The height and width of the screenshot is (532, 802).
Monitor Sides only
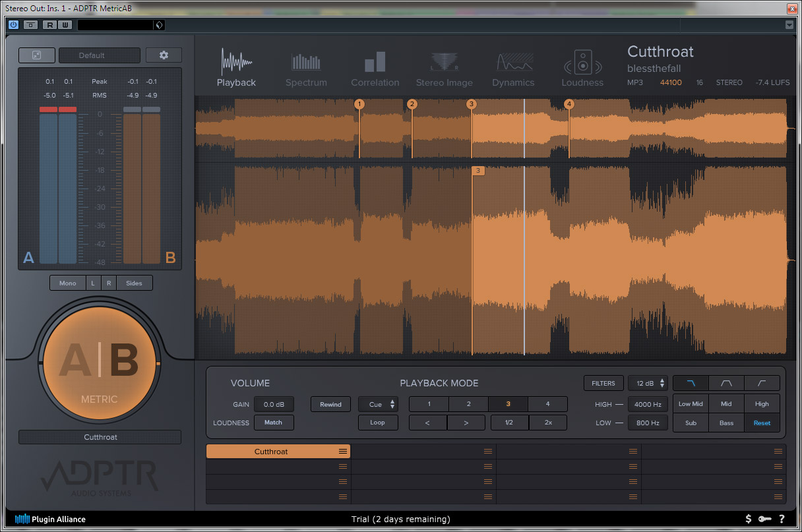point(134,283)
